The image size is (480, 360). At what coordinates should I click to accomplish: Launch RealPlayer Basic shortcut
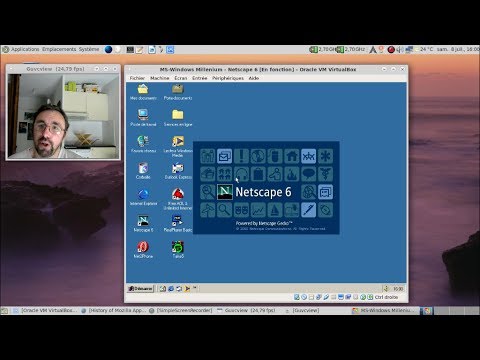click(178, 223)
